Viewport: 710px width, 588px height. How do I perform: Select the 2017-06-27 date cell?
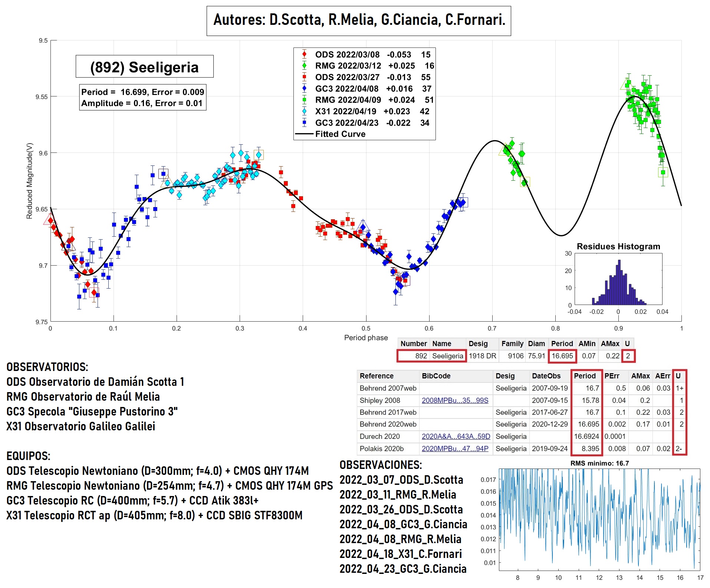pos(550,412)
